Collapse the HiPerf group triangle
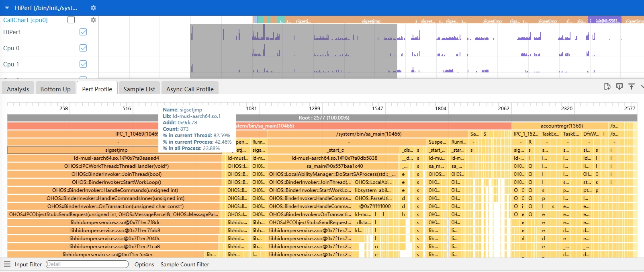Image resolution: width=644 pixels, height=272 pixels. 7,8
